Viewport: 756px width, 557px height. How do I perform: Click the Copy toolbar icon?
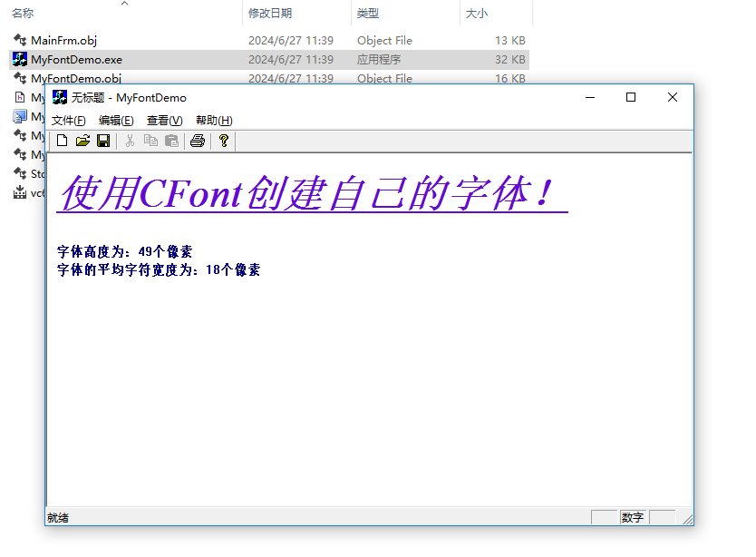pos(150,141)
